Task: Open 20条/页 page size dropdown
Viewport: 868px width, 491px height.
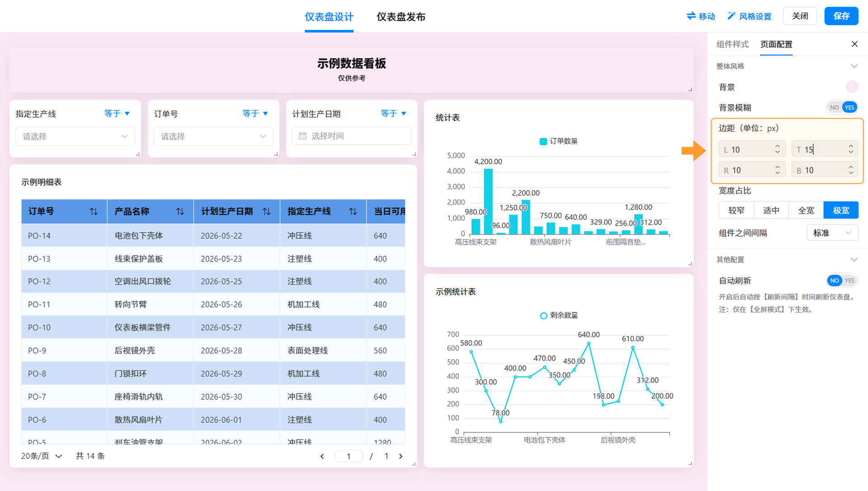Action: (42, 456)
